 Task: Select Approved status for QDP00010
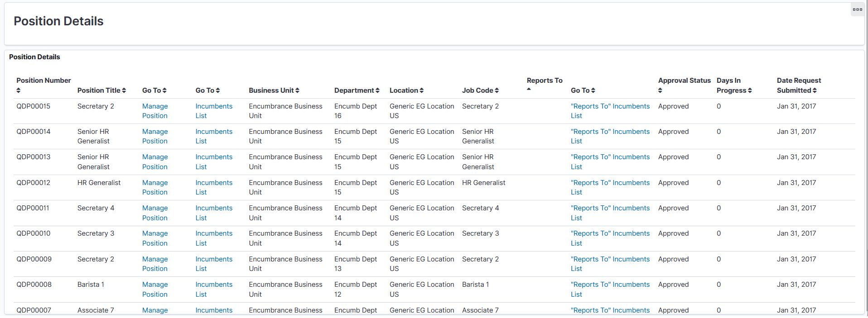pyautogui.click(x=674, y=233)
